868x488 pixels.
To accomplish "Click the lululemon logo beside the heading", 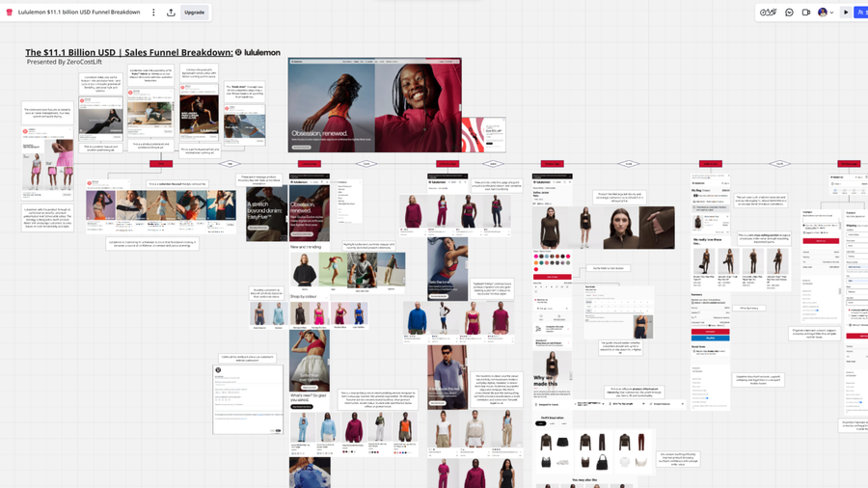I will 258,53.
